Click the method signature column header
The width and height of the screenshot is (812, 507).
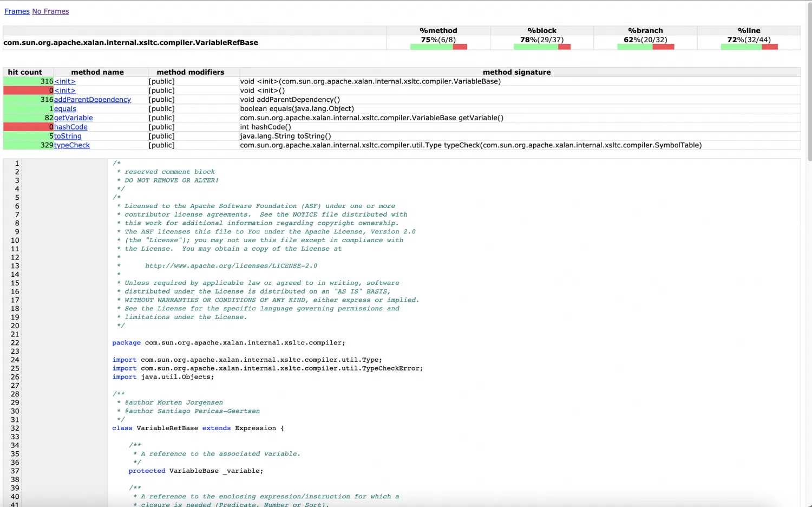coord(516,72)
